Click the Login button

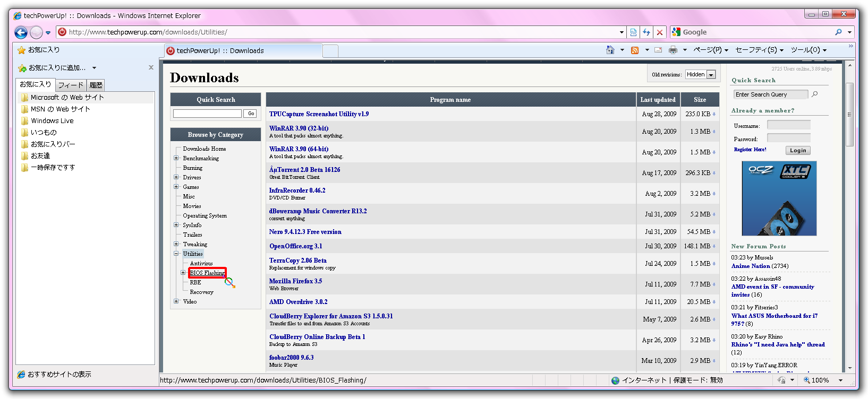point(798,151)
